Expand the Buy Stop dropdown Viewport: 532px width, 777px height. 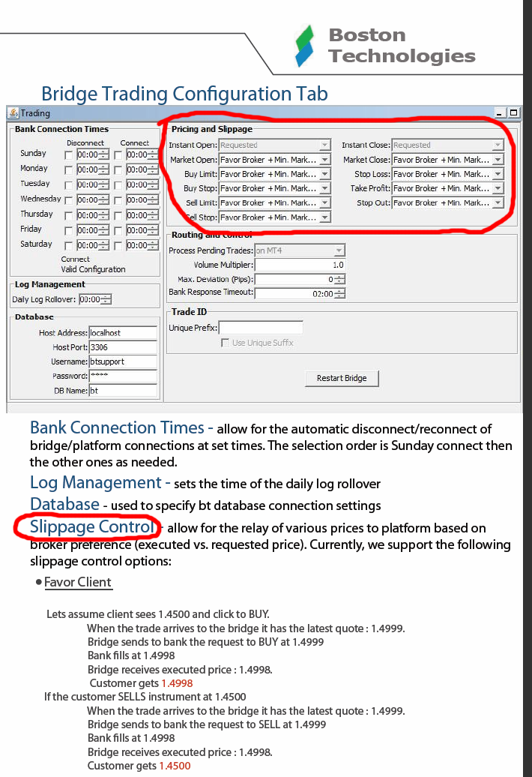[x=275, y=188]
